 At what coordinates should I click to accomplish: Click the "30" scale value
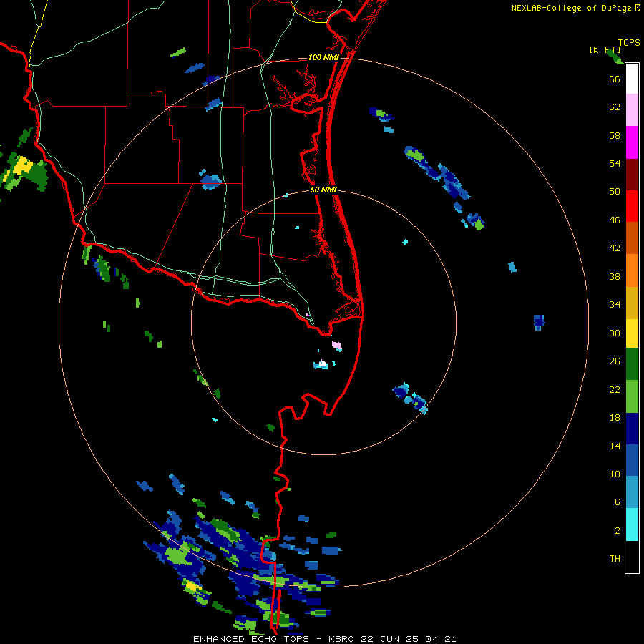pyautogui.click(x=615, y=333)
